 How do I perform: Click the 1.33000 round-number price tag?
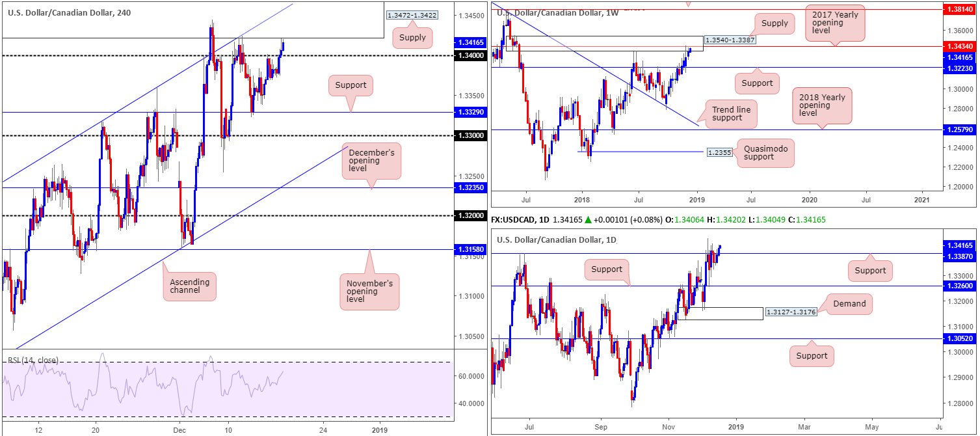coord(470,135)
